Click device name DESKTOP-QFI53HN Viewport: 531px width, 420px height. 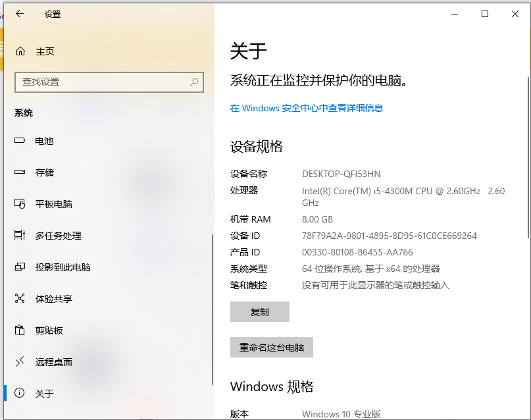pos(341,174)
